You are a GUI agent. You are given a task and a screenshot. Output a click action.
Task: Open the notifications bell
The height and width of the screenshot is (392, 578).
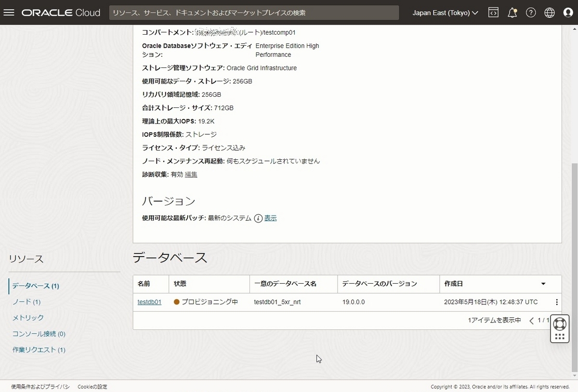pyautogui.click(x=512, y=13)
